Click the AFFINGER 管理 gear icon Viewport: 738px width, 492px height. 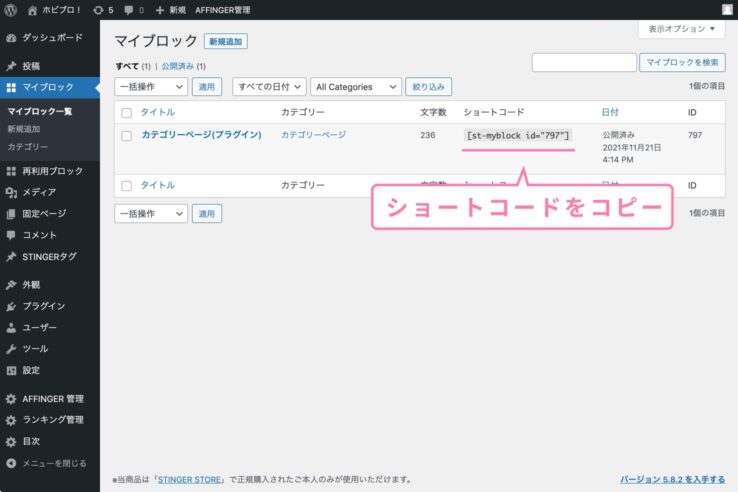pos(11,399)
